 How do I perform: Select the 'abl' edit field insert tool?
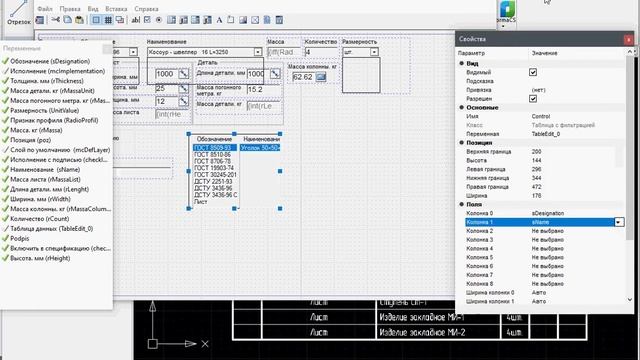click(x=136, y=20)
